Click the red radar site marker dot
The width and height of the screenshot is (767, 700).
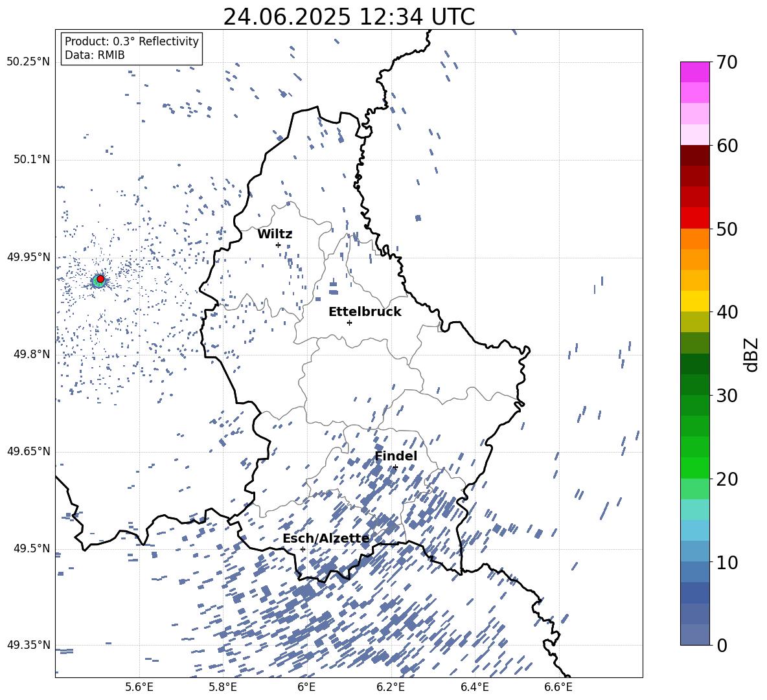100,279
